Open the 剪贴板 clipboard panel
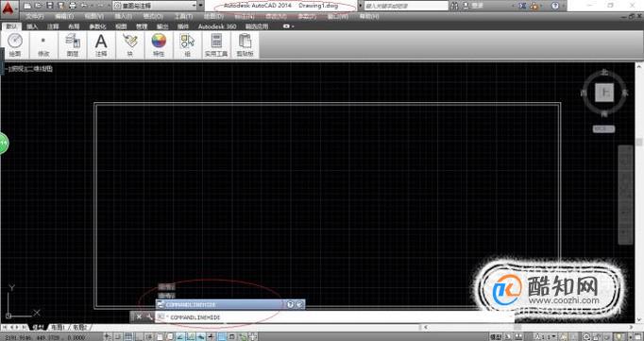The width and height of the screenshot is (644, 341). pyautogui.click(x=245, y=44)
